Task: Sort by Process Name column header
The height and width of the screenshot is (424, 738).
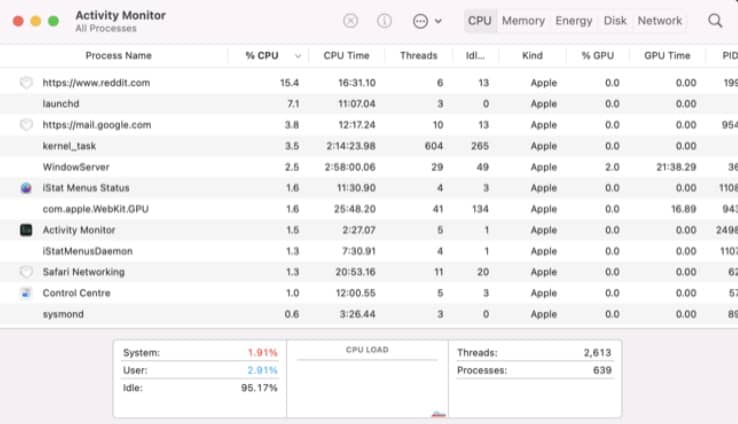Action: coord(118,56)
